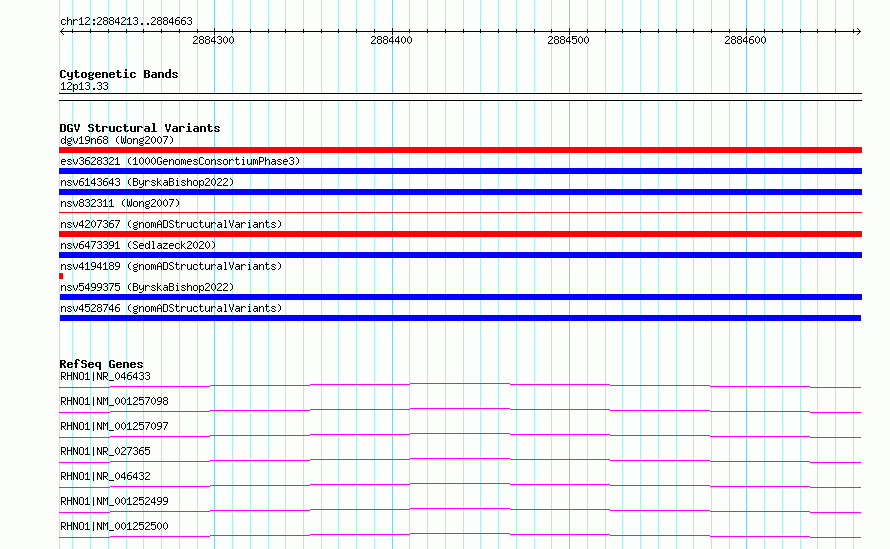The height and width of the screenshot is (549, 890).
Task: Select the red dgv19n68 variant bar
Action: 460,150
